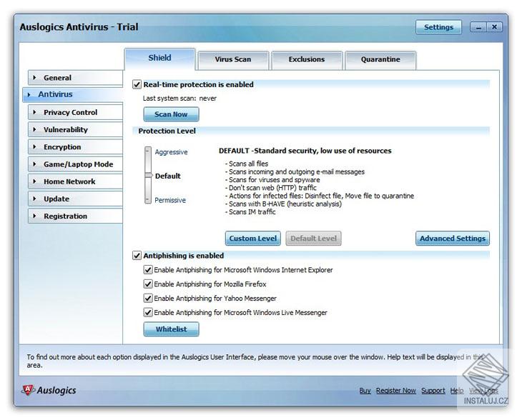
Task: Click the Protection Level section header
Action: tap(167, 131)
